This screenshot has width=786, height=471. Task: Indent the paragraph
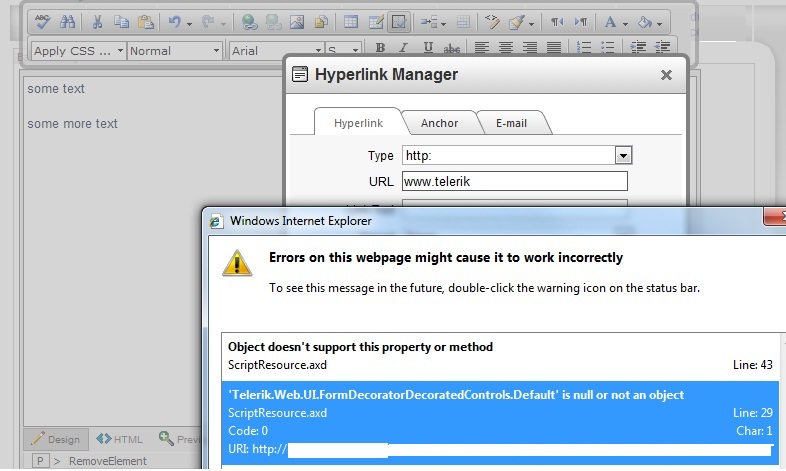tap(638, 48)
